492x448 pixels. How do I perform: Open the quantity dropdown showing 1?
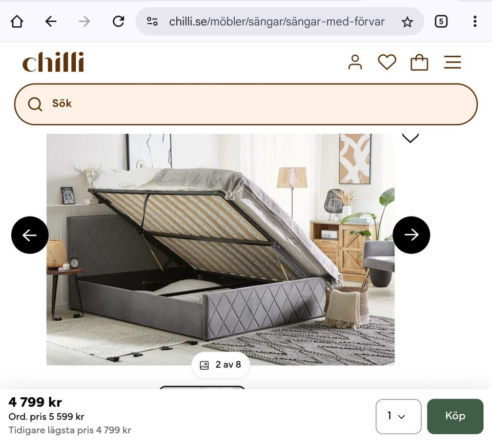(399, 416)
